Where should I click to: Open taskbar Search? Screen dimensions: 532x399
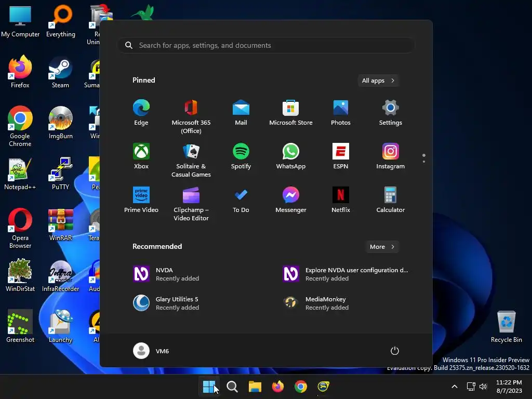pyautogui.click(x=232, y=387)
